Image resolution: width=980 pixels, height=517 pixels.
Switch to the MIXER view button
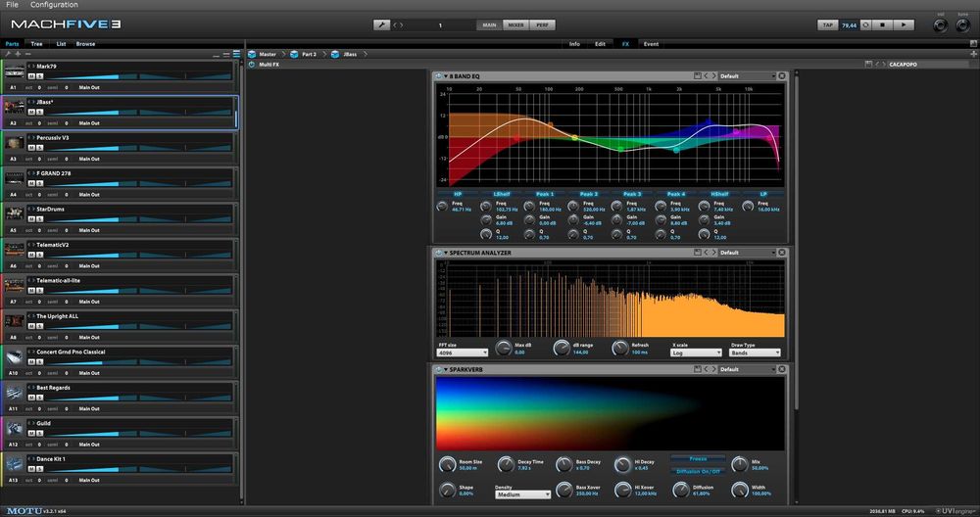pos(515,25)
